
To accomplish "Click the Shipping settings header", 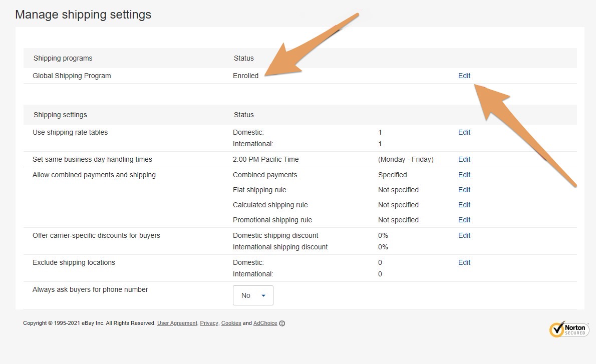I will (x=60, y=115).
